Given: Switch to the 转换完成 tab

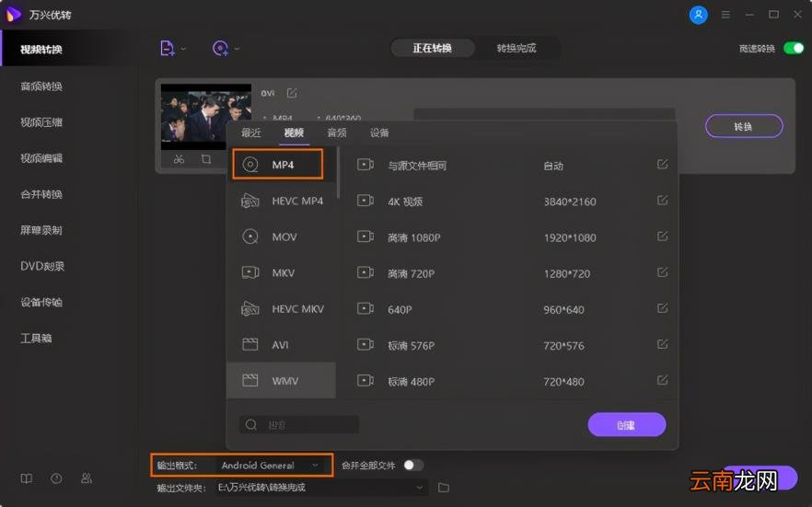Looking at the screenshot, I should [x=516, y=48].
